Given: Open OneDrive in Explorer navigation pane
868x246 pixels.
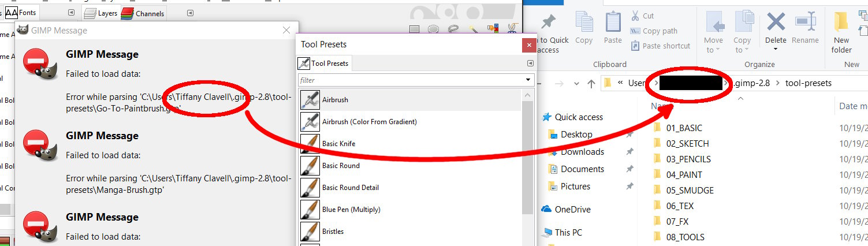Looking at the screenshot, I should point(566,210).
